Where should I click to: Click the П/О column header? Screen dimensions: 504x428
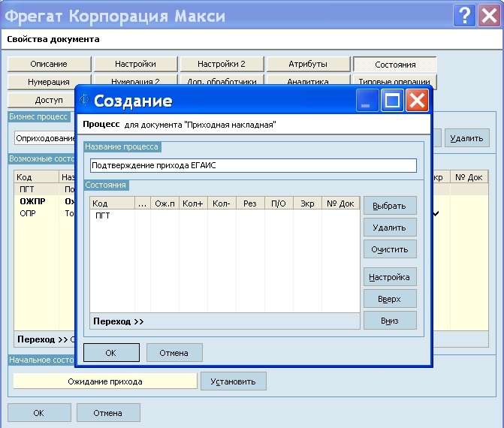tap(279, 203)
